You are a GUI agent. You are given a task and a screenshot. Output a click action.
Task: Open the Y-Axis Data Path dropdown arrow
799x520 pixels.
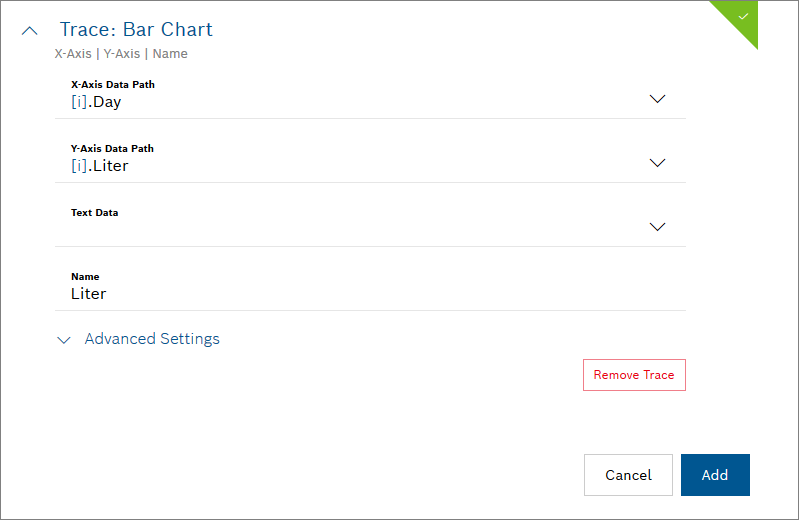(x=657, y=163)
